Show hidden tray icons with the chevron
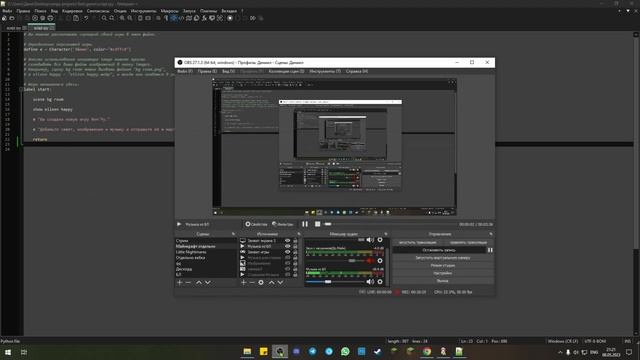Image resolution: width=640 pixels, height=360 pixels. (x=560, y=352)
